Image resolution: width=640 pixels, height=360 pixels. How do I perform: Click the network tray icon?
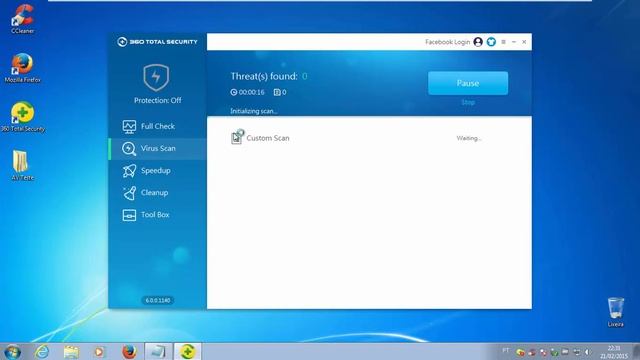pyautogui.click(x=576, y=352)
